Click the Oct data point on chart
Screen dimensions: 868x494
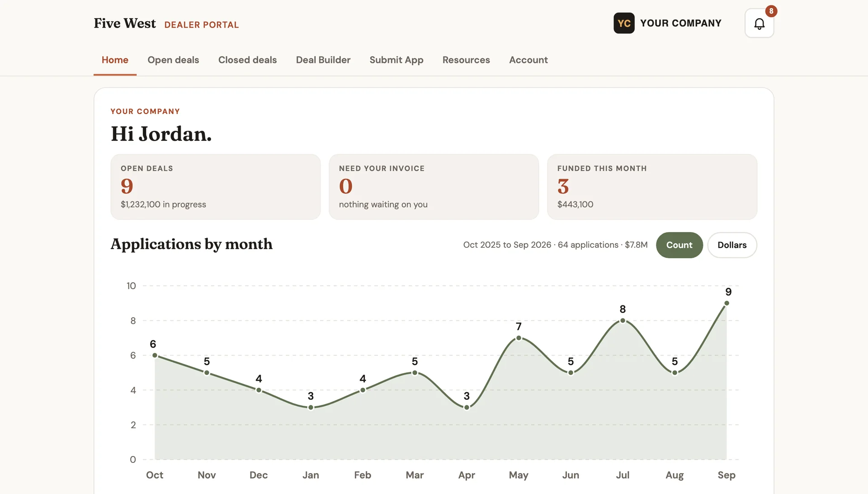(x=155, y=356)
